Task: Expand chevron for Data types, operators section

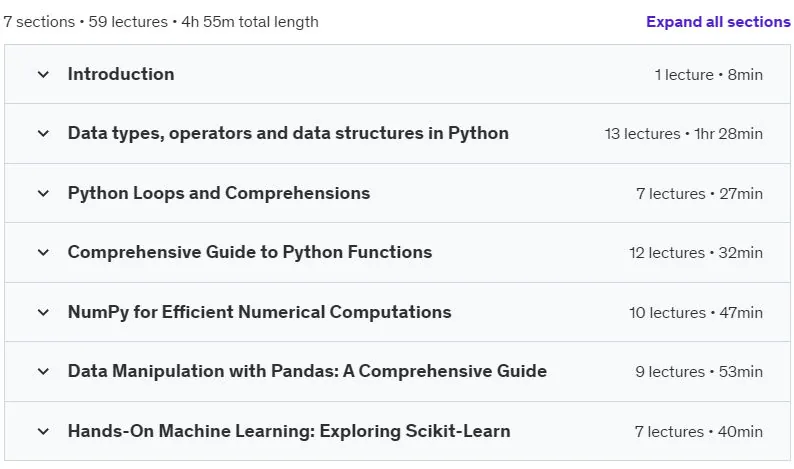Action: pos(44,134)
